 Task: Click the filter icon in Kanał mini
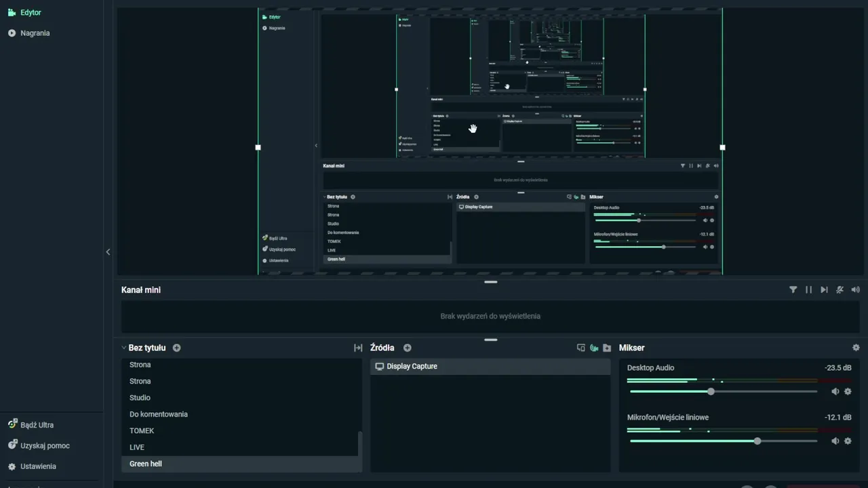(793, 289)
